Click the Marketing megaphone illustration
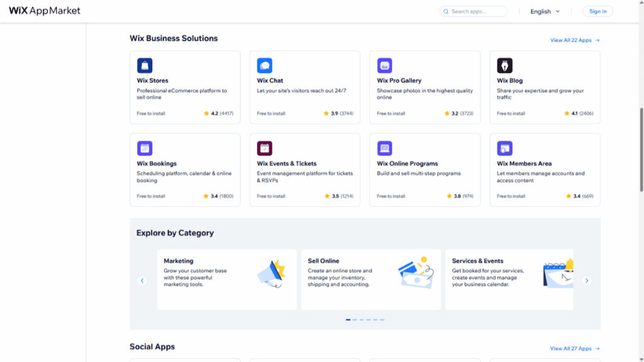The image size is (644, 362). pos(272,274)
